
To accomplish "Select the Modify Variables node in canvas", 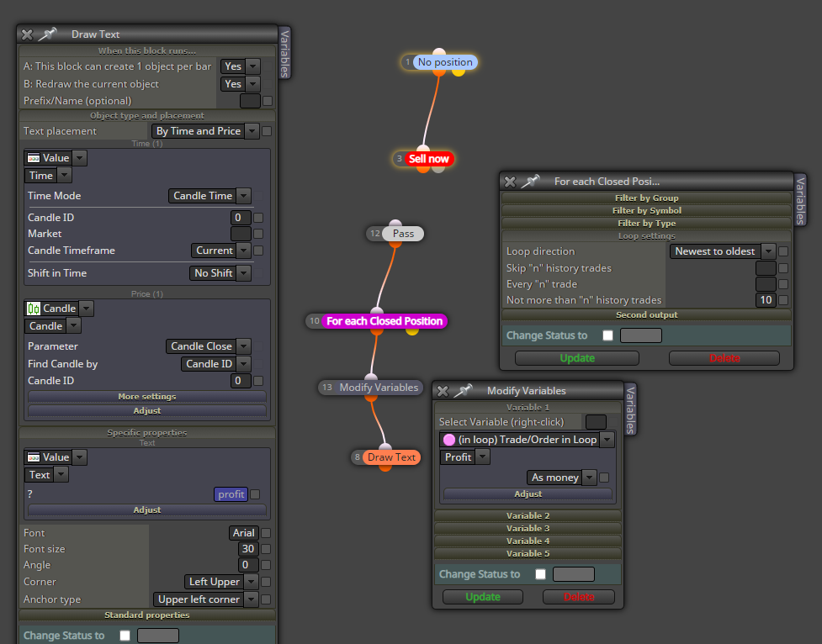I will [379, 388].
